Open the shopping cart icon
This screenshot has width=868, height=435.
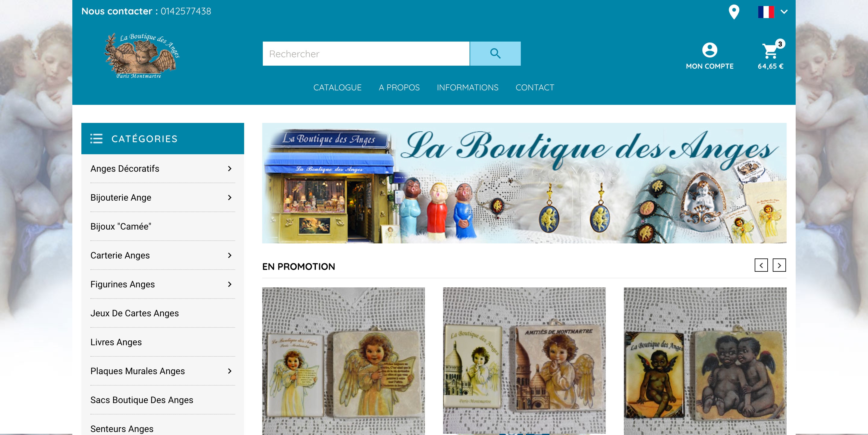770,51
